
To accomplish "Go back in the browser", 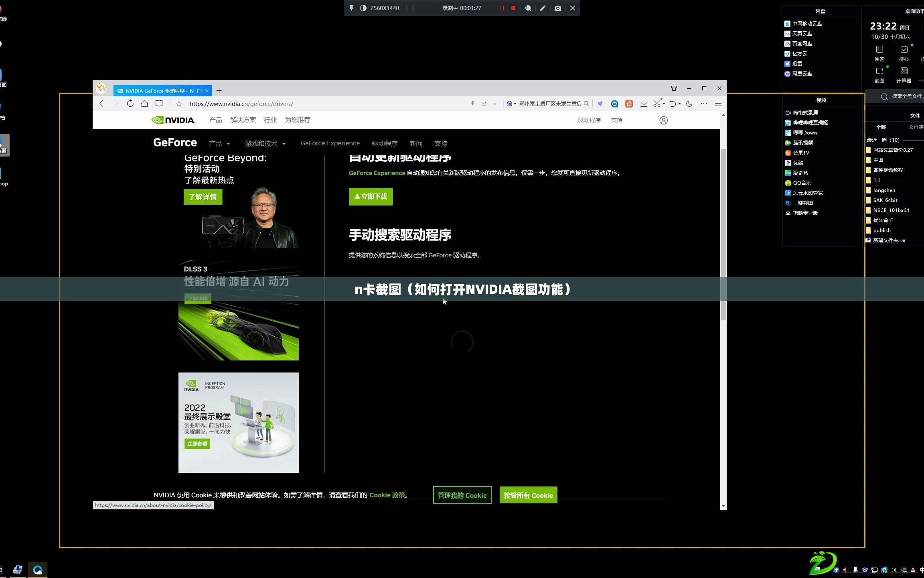I will point(101,104).
